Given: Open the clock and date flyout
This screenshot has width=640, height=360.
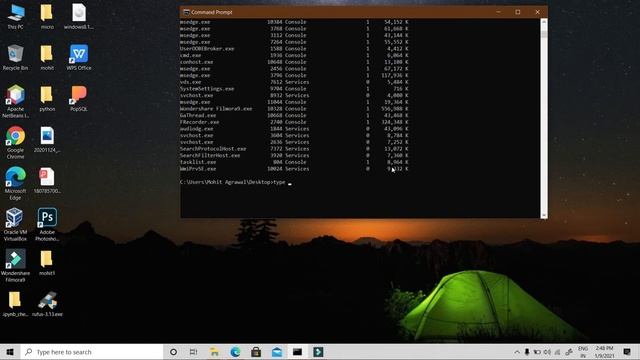Looking at the screenshot, I should coord(604,352).
